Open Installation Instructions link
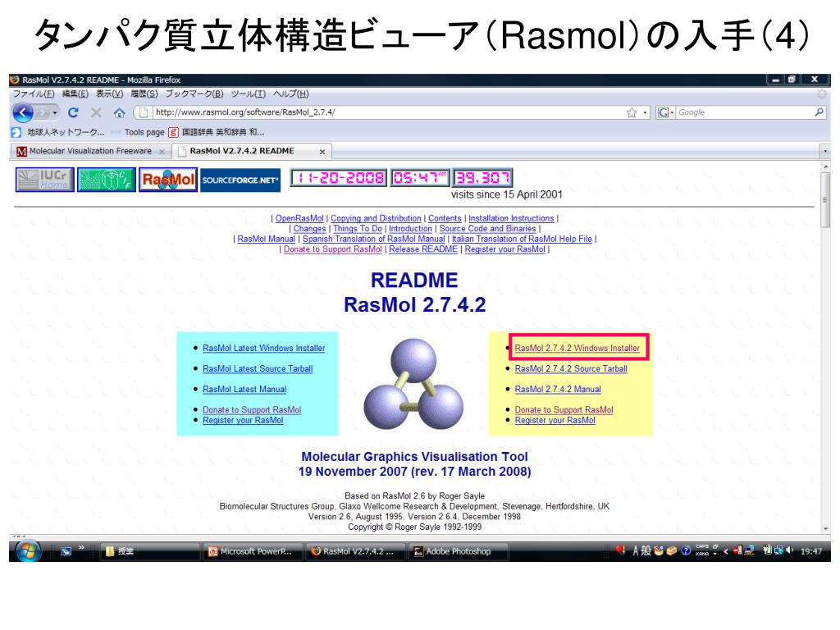Screen dimensions: 840x630 click(x=511, y=218)
